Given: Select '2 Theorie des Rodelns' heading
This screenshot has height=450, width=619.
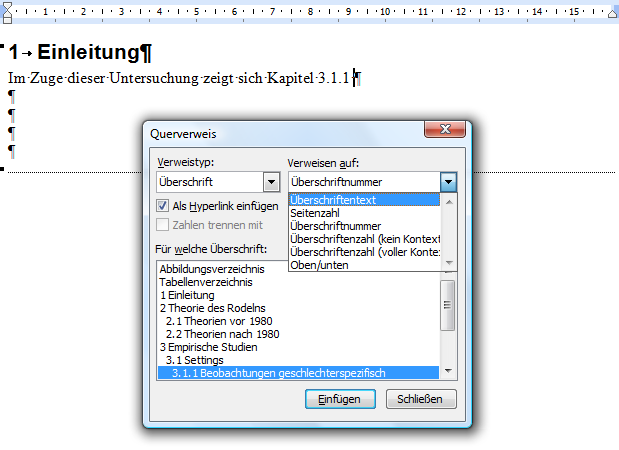Looking at the screenshot, I should pyautogui.click(x=212, y=308).
